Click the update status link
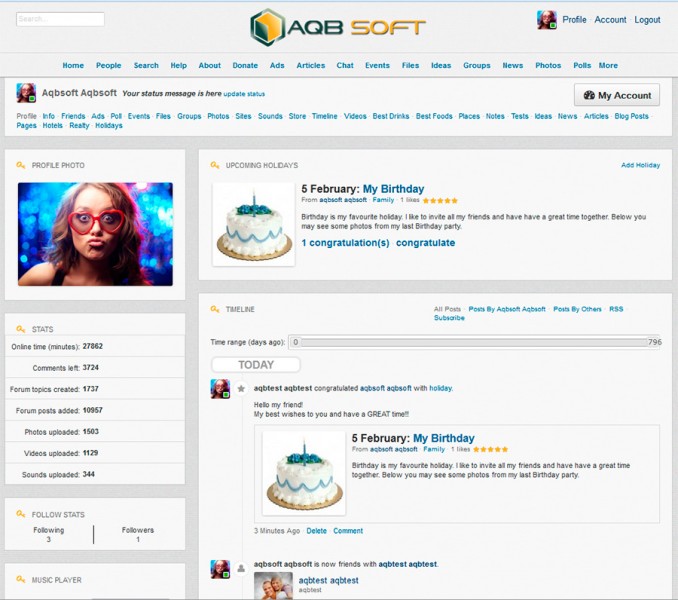This screenshot has height=600, width=678. click(x=244, y=94)
